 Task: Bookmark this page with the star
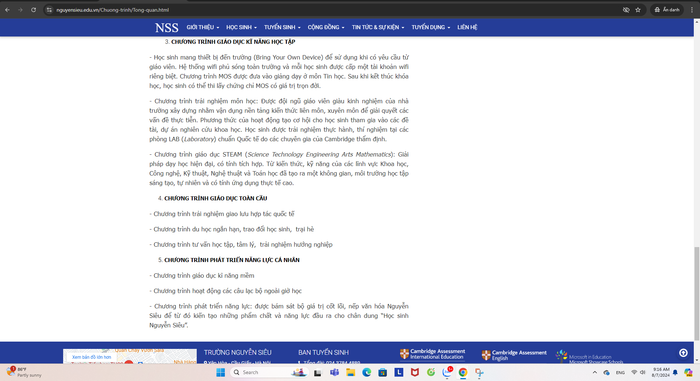(x=638, y=10)
